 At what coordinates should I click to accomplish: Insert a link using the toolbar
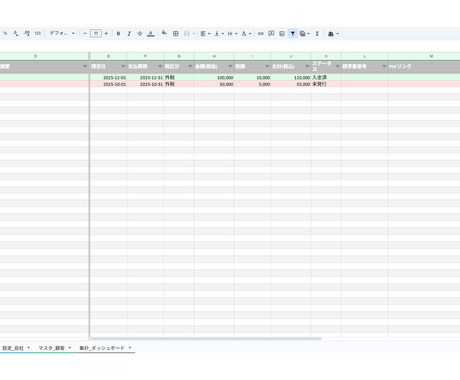point(261,34)
